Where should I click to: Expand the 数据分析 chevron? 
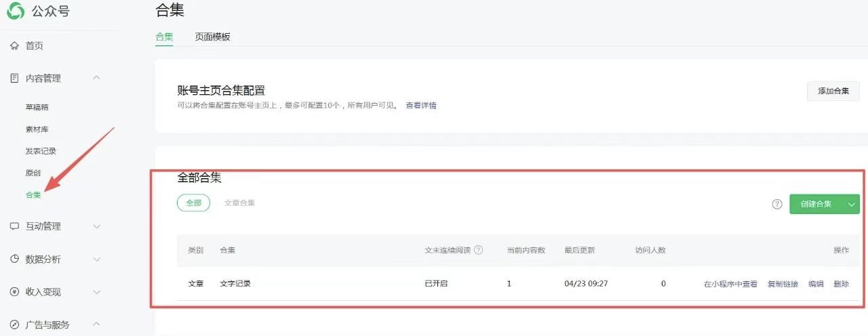(96, 259)
